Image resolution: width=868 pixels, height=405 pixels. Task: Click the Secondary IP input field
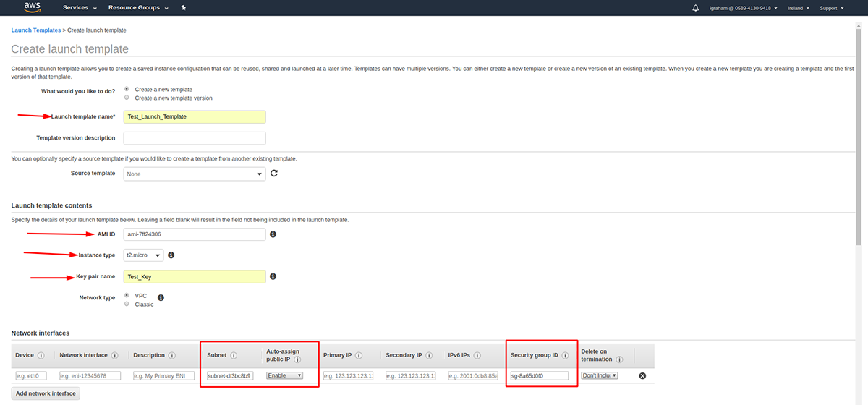coord(410,375)
